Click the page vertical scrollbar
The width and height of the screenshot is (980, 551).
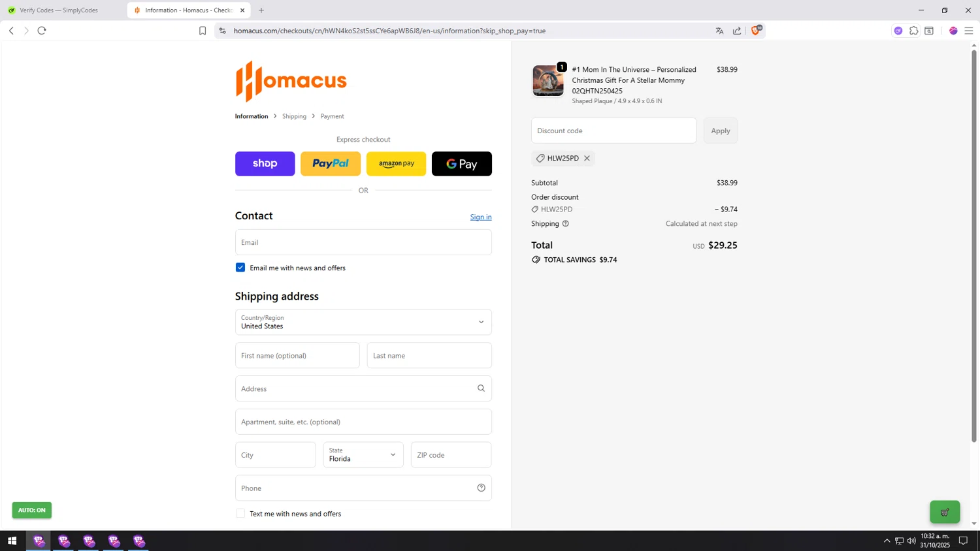tap(974, 245)
